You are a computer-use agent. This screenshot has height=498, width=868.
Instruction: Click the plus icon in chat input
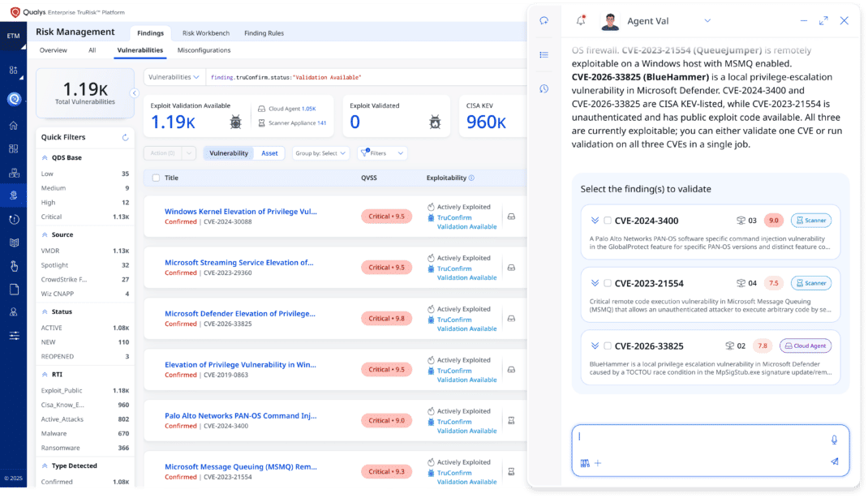click(598, 463)
